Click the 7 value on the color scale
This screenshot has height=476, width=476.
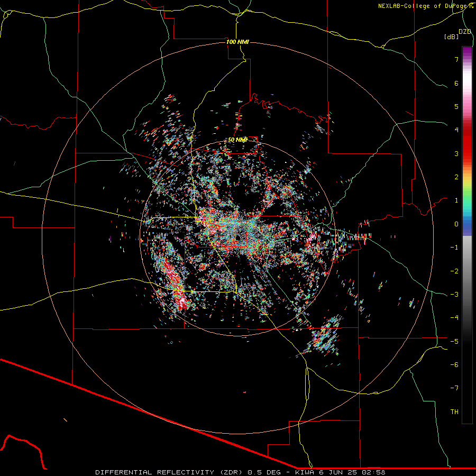[456, 59]
